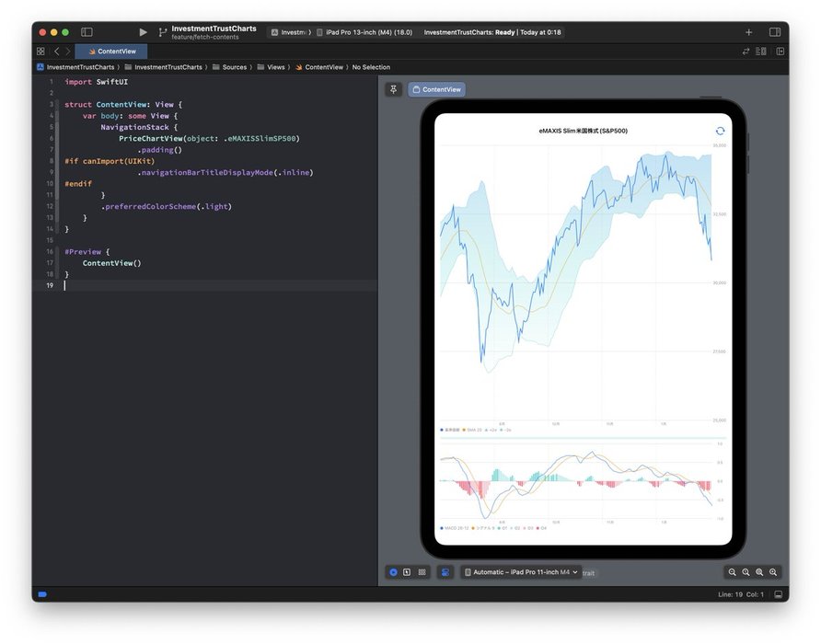Open the No Selection symbol menu
Viewport: 821px width, 644px height.
pos(371,67)
